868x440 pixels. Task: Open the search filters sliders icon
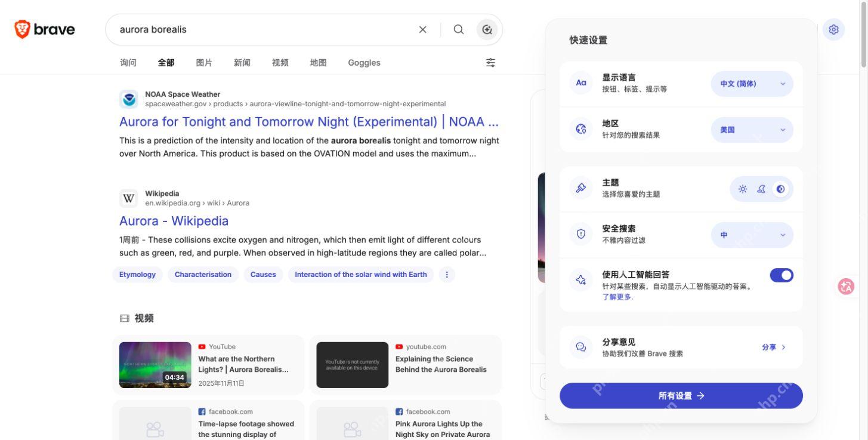coord(490,63)
